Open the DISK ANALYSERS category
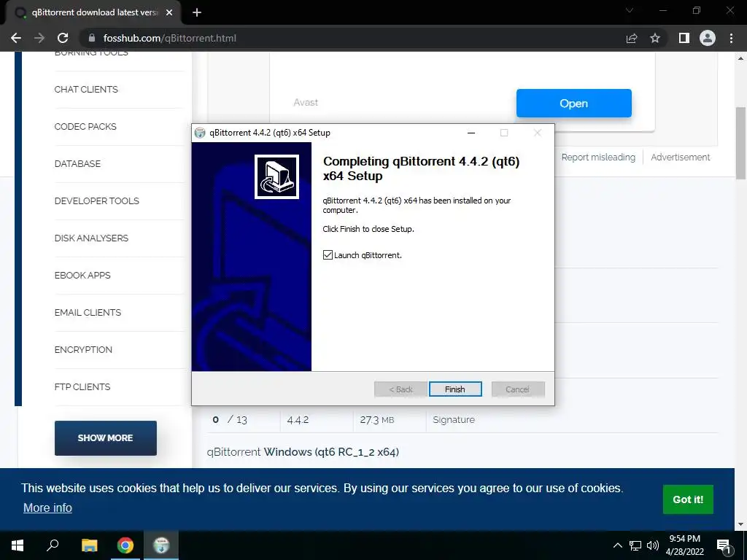The width and height of the screenshot is (747, 560). click(x=91, y=238)
